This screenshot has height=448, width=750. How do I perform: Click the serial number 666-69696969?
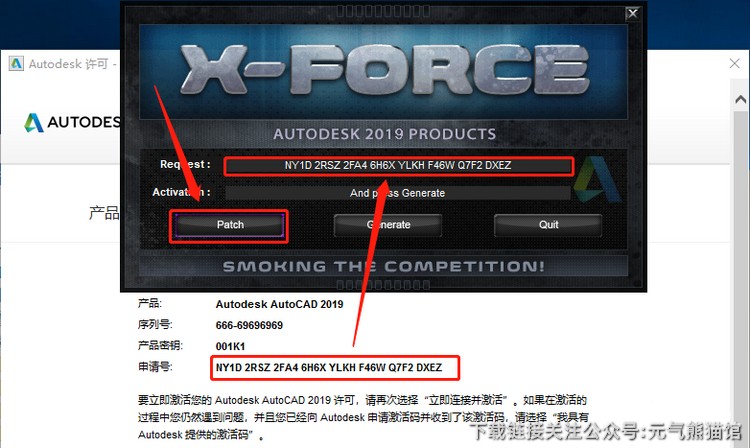click(249, 326)
